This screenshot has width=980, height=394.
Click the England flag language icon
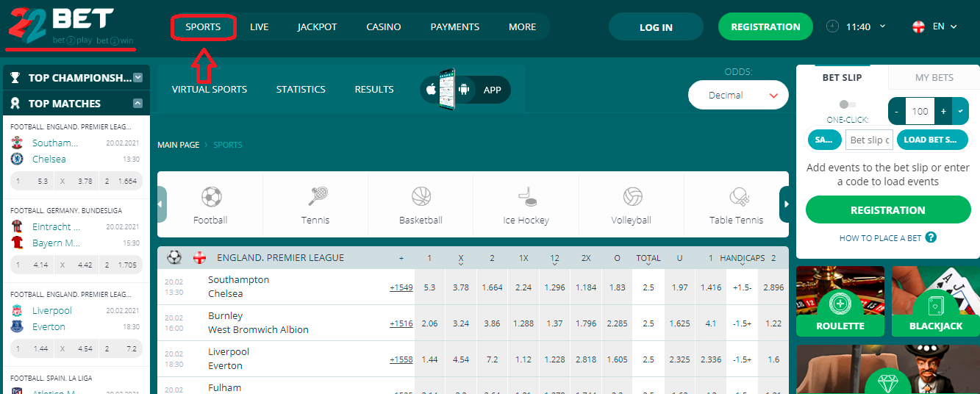(918, 26)
